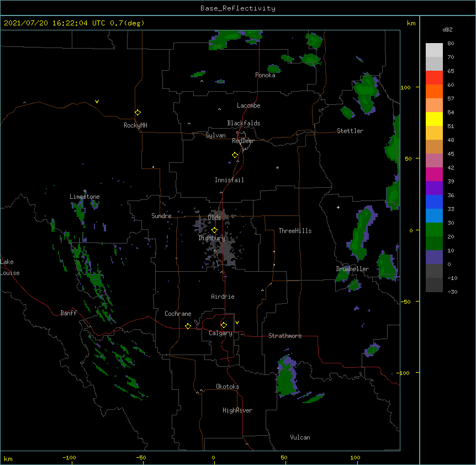Click the large green echo northeast of Drumheller
476x465 pixels.
362,232
